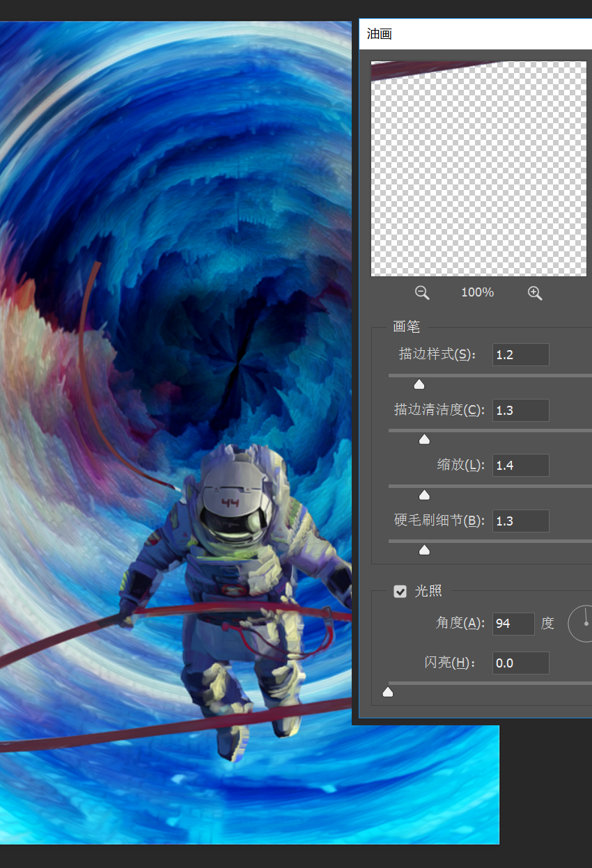Zoom in the filter preview
This screenshot has height=868, width=592.
(535, 293)
